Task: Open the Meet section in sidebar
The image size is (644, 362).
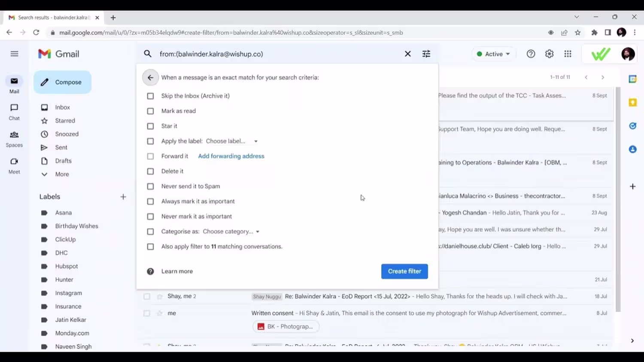Action: click(x=14, y=166)
